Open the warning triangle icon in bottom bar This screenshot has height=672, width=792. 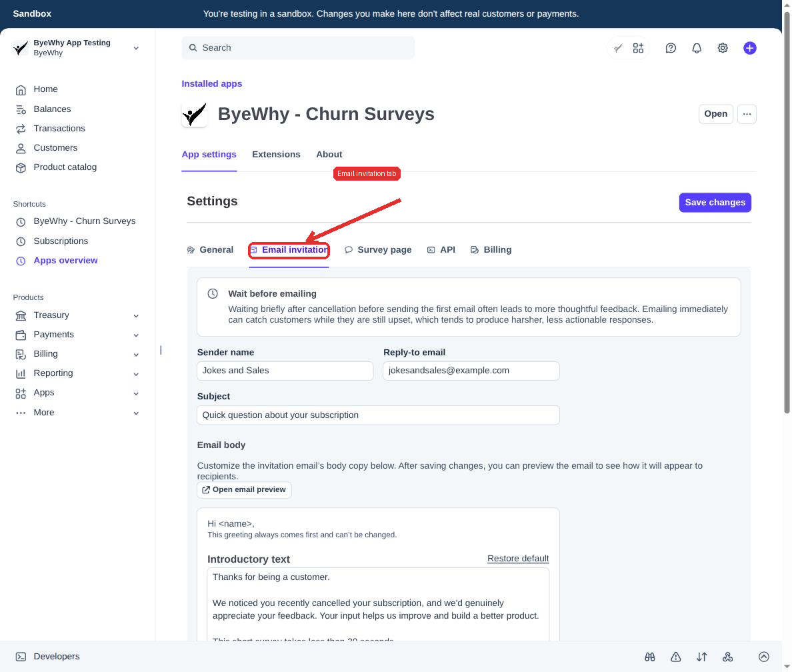click(676, 657)
